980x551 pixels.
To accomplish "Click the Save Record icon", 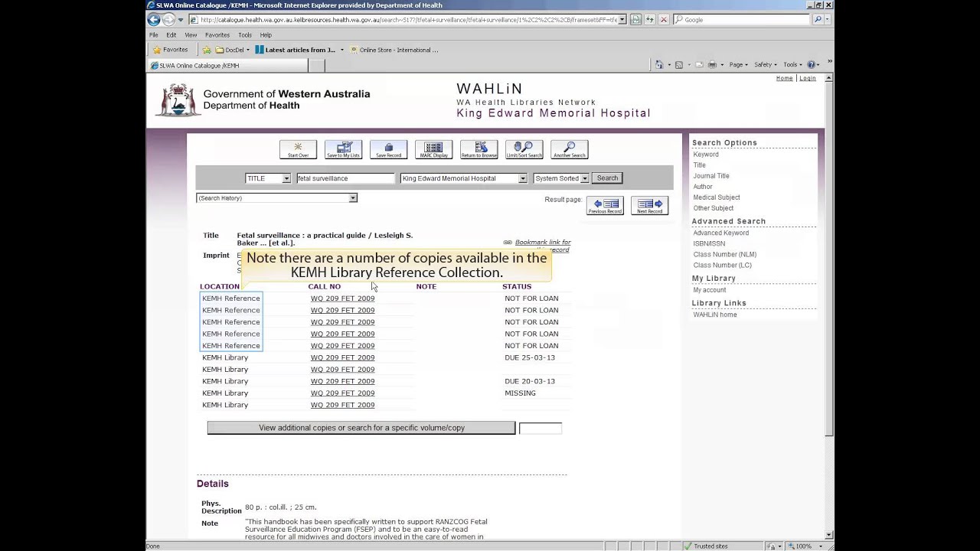I will (x=388, y=149).
